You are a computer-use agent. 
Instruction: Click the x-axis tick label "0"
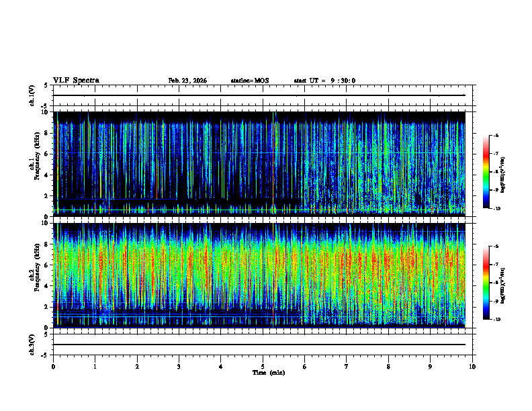53,367
